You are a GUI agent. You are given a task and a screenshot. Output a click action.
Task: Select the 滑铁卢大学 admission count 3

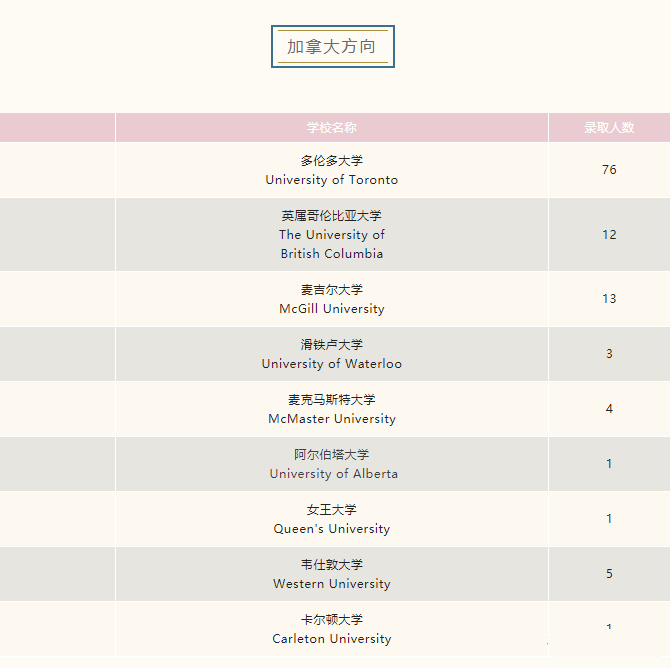tap(609, 354)
